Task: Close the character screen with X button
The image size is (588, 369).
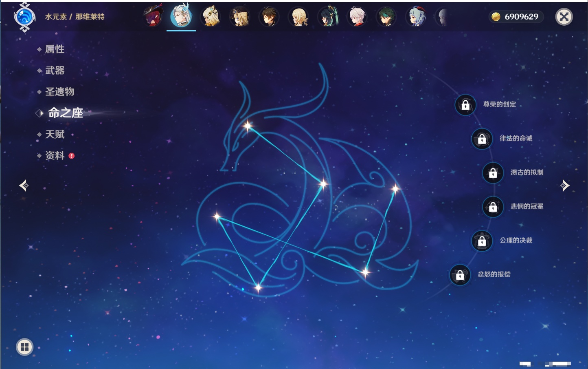Action: click(564, 17)
